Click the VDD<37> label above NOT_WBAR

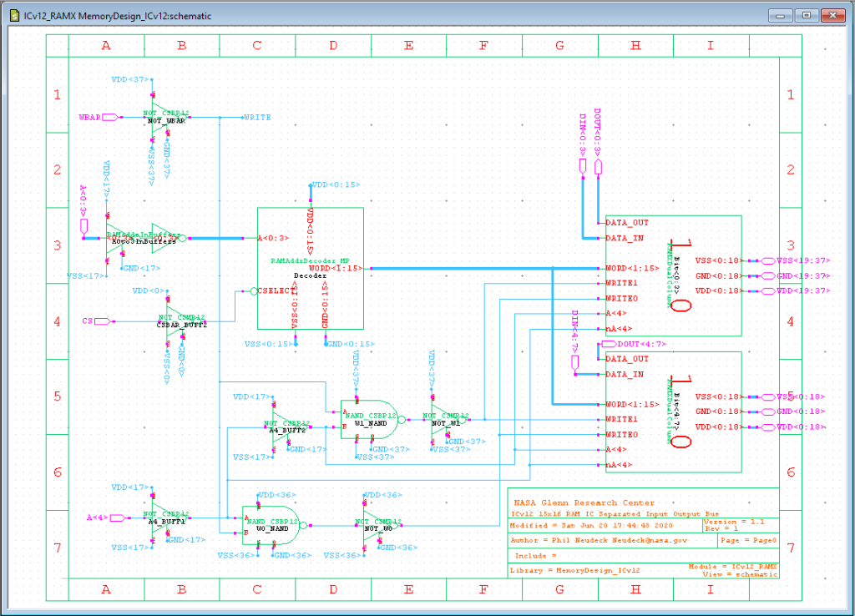click(x=129, y=79)
